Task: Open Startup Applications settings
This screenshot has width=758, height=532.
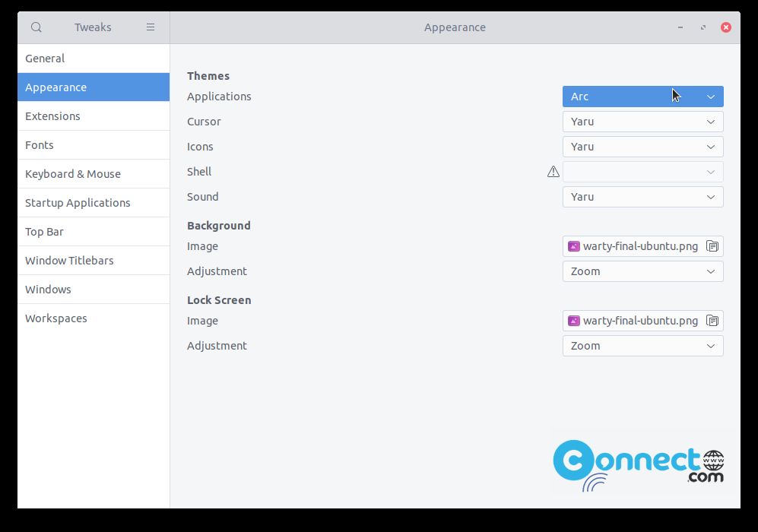Action: coord(93,203)
